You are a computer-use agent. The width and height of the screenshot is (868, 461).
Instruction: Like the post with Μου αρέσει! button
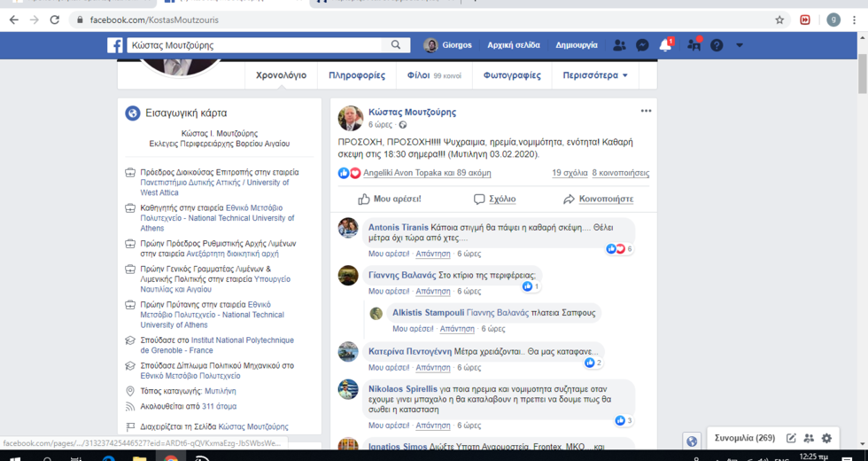(389, 199)
